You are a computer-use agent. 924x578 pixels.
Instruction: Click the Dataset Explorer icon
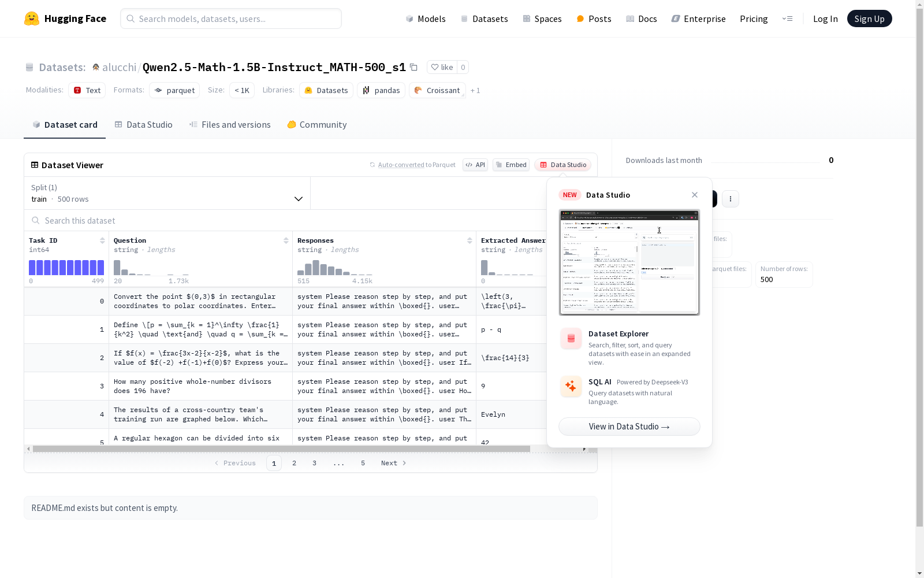[571, 339]
